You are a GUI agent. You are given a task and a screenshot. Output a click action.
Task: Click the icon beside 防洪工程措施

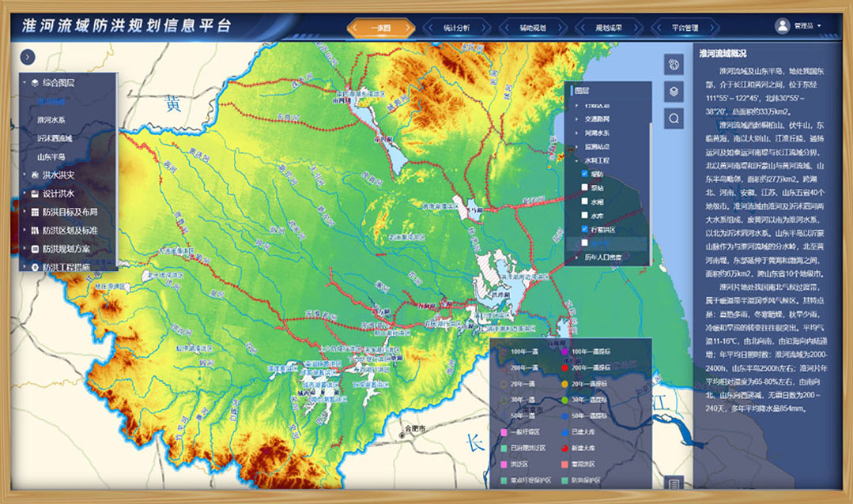pyautogui.click(x=35, y=267)
